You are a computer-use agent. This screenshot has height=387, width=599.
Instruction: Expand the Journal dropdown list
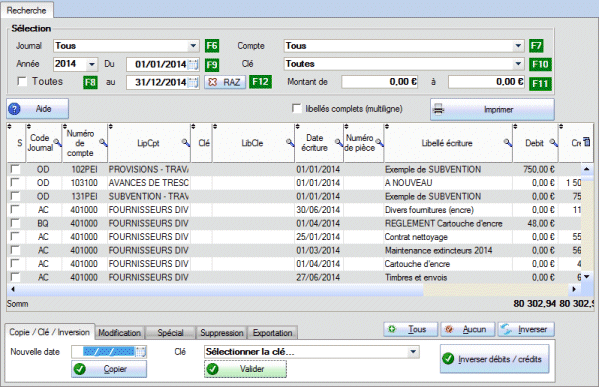point(194,46)
